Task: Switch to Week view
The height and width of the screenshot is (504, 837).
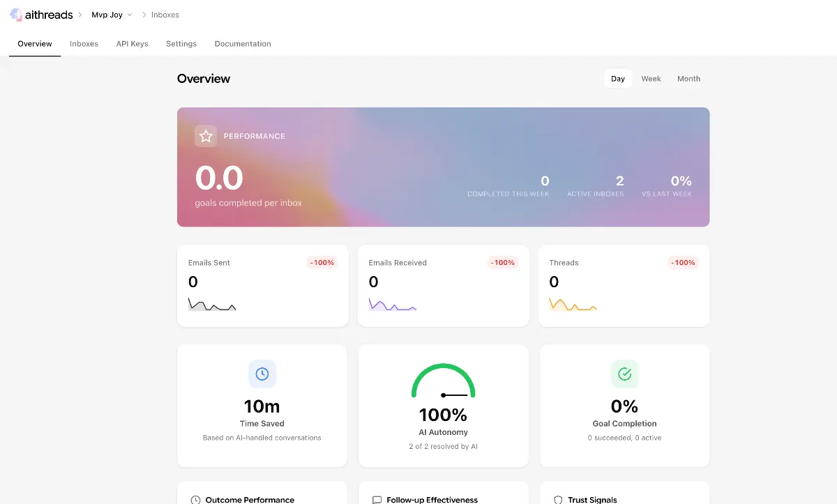Action: pyautogui.click(x=651, y=78)
